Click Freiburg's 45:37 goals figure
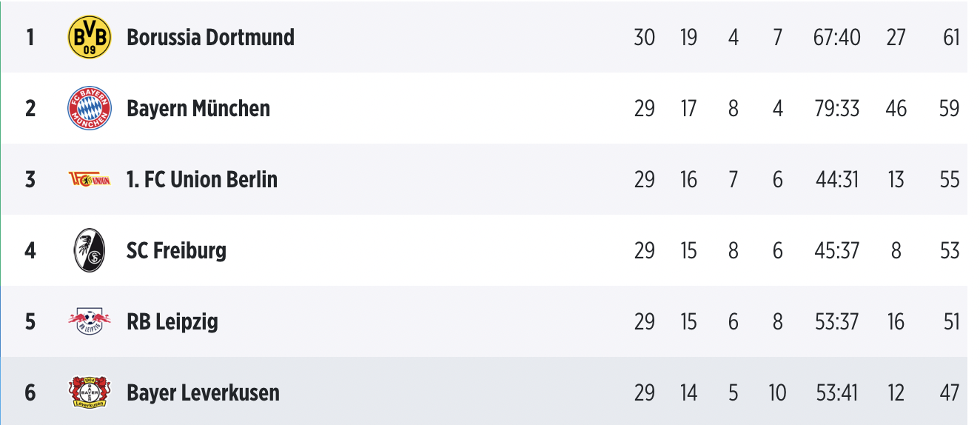 click(836, 250)
